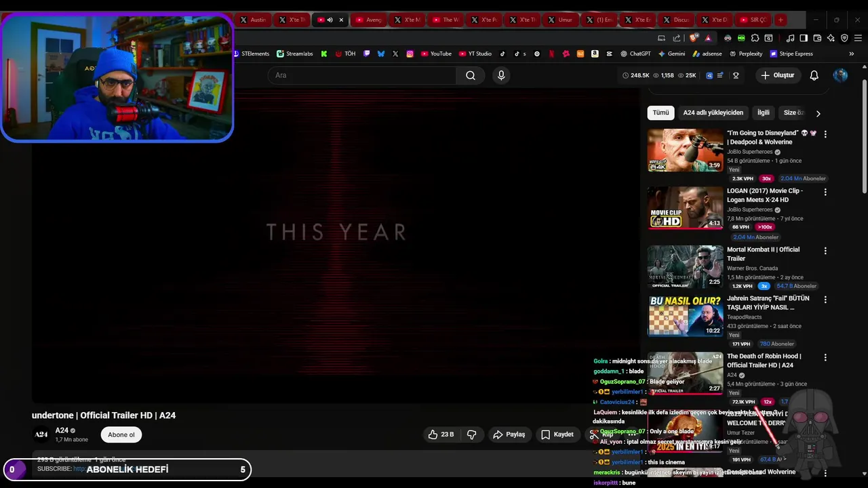This screenshot has height=488, width=868.
Task: Switch to Umur X browser tab
Action: [560, 20]
